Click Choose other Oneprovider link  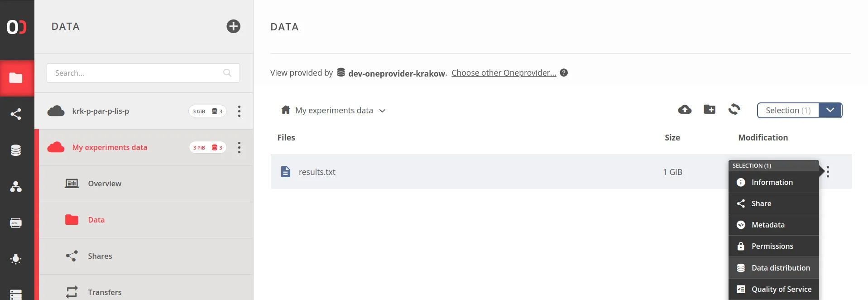pyautogui.click(x=504, y=73)
